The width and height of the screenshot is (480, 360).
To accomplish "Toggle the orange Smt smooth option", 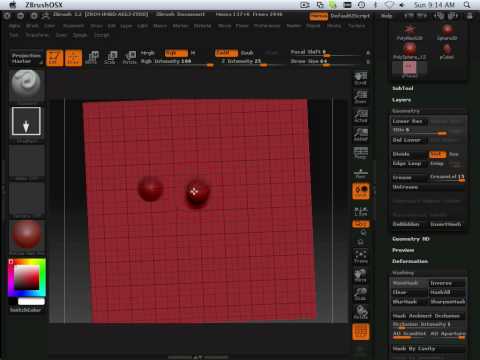I will point(437,154).
